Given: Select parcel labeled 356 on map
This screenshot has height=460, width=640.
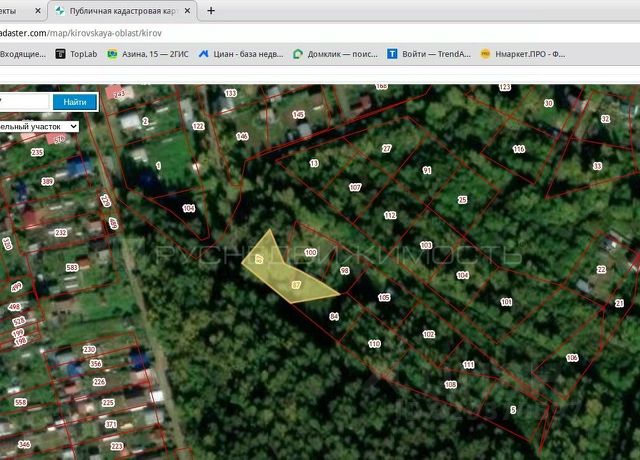Looking at the screenshot, I should point(96,364).
